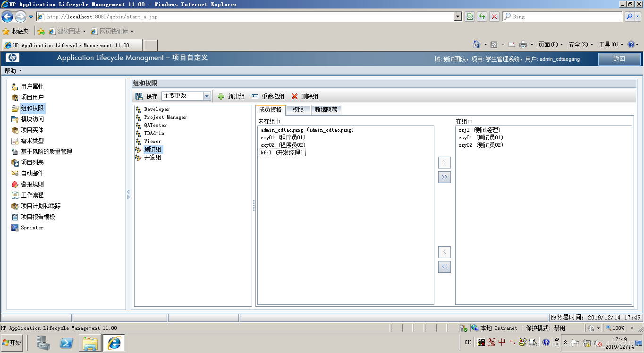
Task: Click the browser refresh icon
Action: [x=482, y=17]
